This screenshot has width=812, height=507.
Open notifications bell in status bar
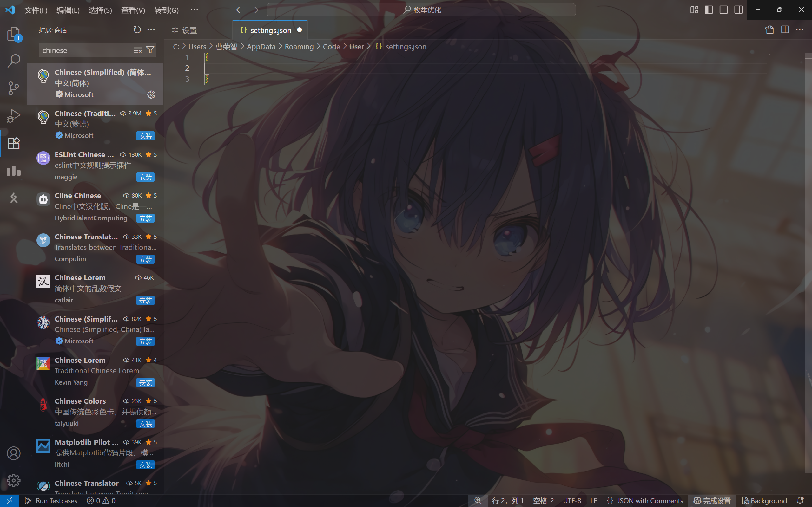(801, 501)
